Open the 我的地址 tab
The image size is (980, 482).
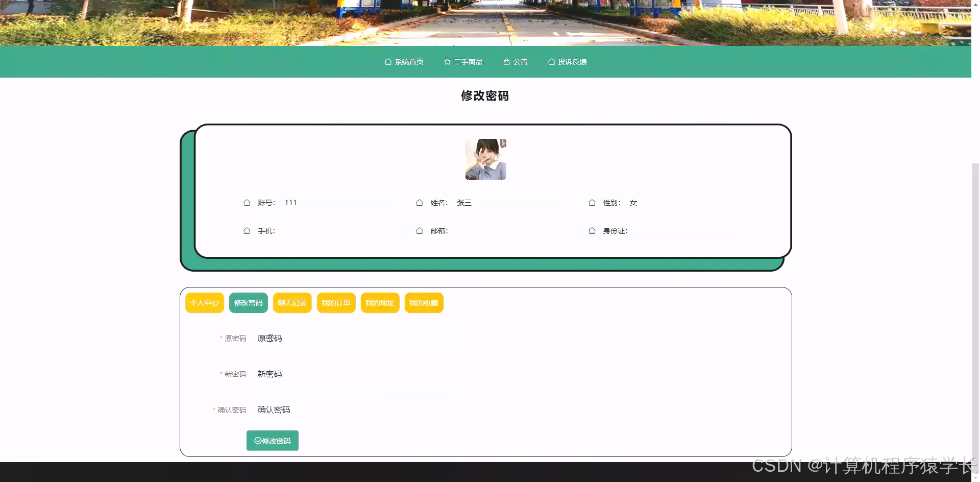[380, 303]
